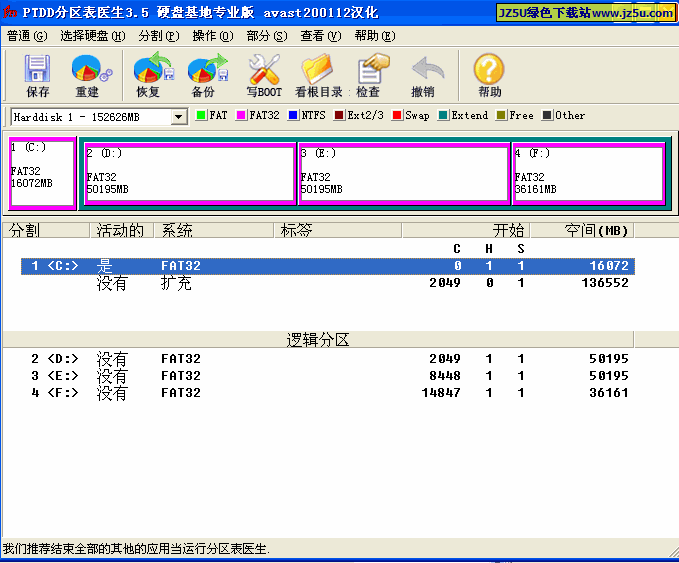
Task: Click the FAT32 magenta legend swatch
Action: click(241, 115)
